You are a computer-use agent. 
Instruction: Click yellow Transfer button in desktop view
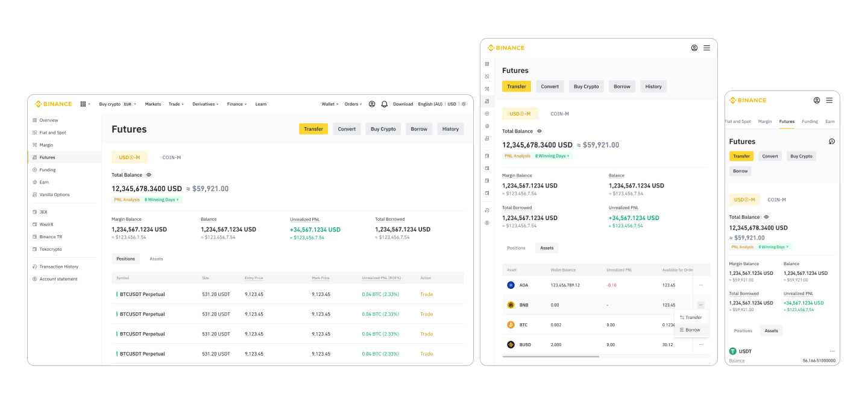(313, 129)
